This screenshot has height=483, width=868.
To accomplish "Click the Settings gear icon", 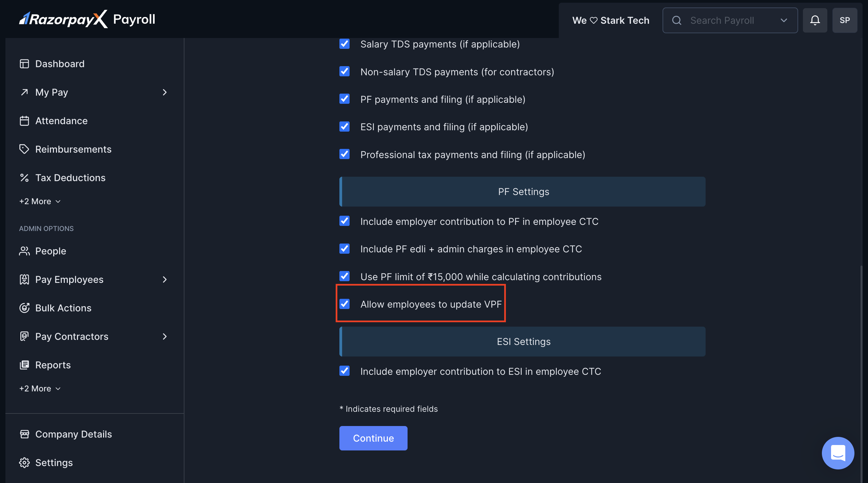I will point(24,463).
